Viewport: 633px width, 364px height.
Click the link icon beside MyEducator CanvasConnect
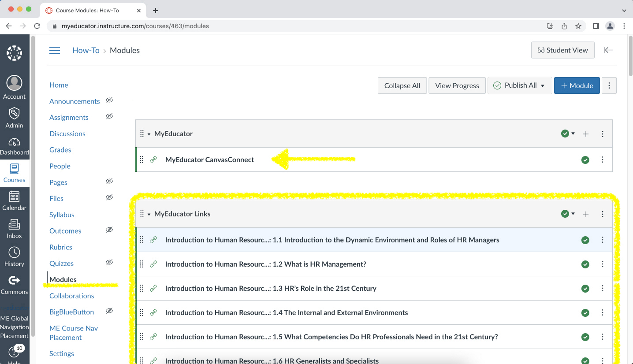pos(153,160)
